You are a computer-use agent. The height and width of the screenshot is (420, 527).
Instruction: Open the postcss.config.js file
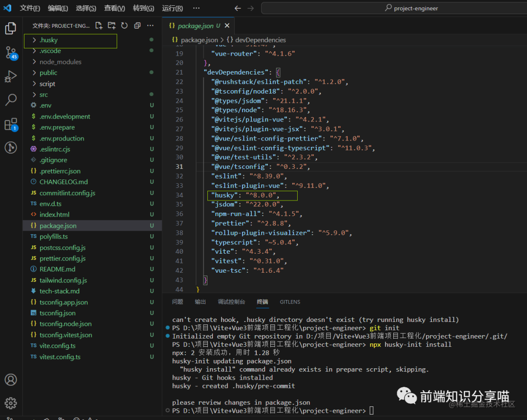tap(92, 247)
